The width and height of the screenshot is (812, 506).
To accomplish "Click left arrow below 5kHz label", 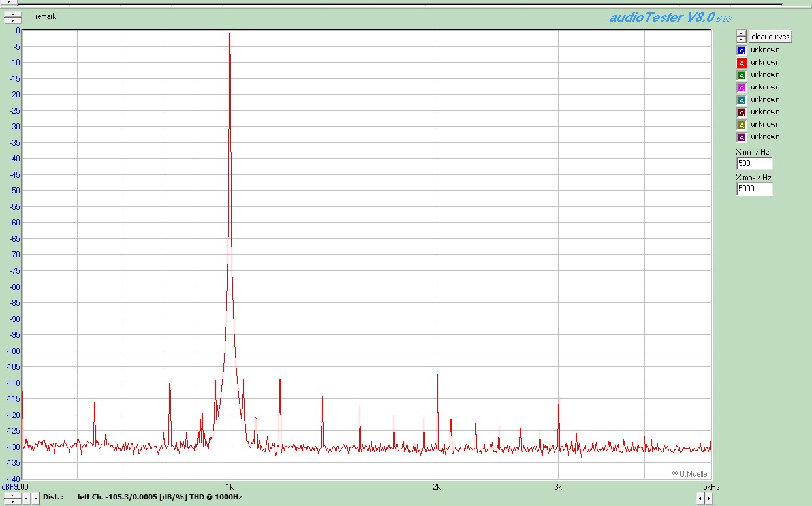I will (x=700, y=498).
